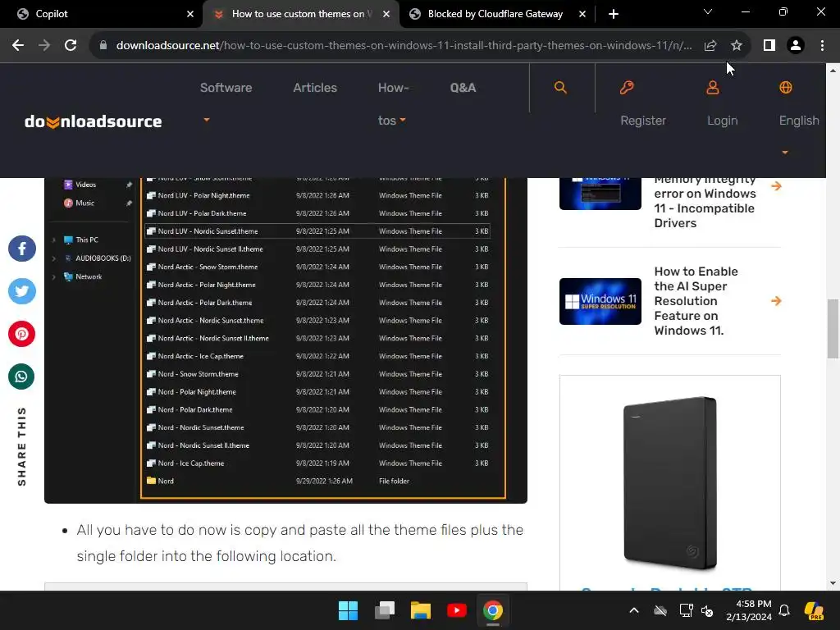Click the scrollbar down arrow
The height and width of the screenshot is (630, 840).
833,583
